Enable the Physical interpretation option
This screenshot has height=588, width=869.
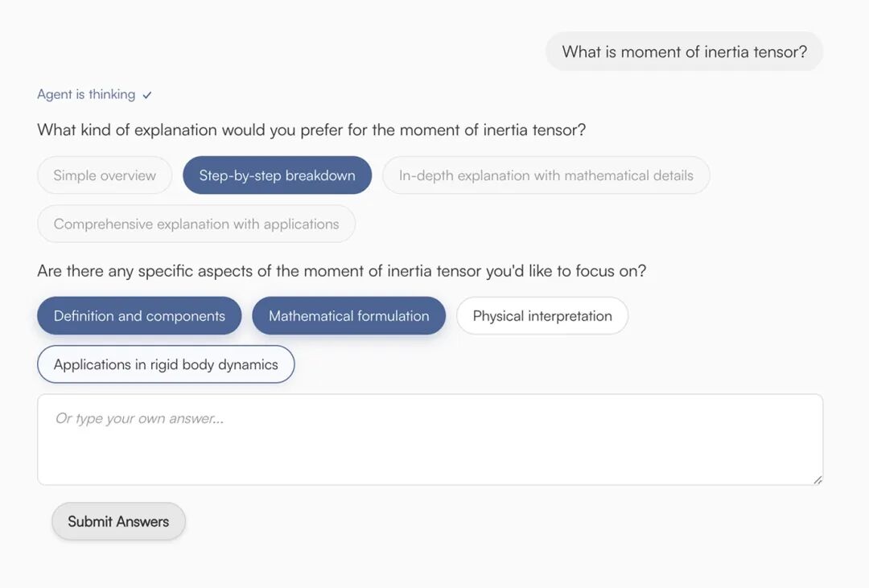pos(542,316)
